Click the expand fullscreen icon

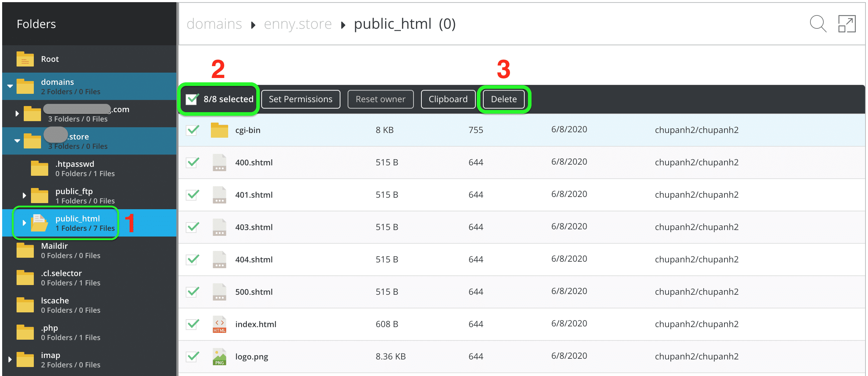click(x=847, y=24)
